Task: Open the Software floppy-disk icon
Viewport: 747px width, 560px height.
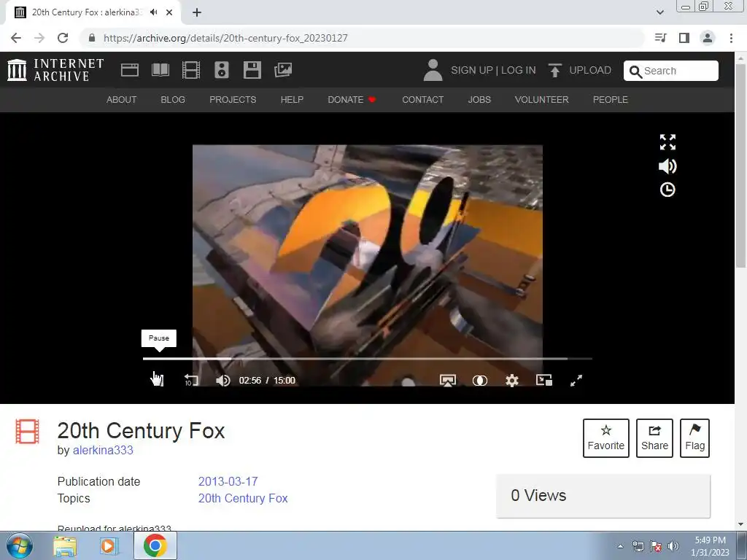Action: pos(252,70)
